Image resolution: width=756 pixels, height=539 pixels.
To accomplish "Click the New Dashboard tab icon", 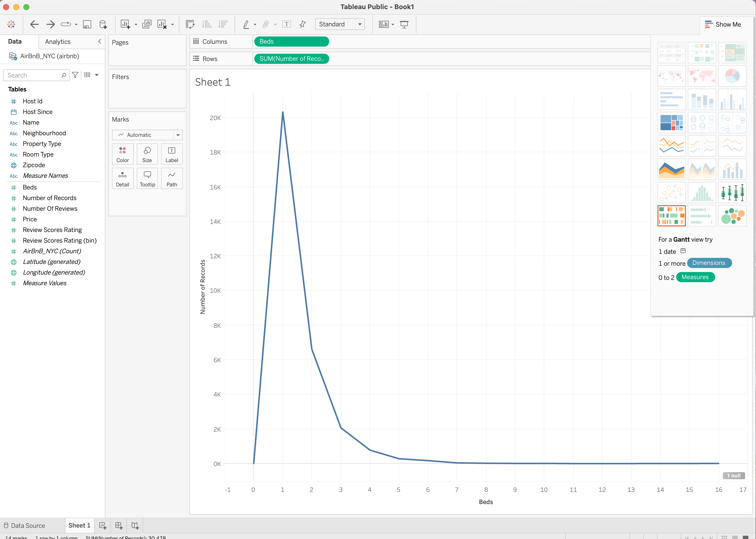I will (x=119, y=525).
